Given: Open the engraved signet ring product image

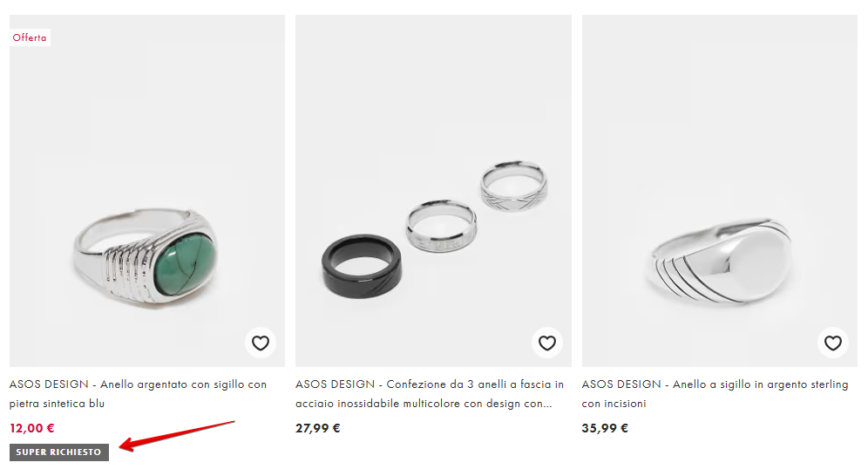Looking at the screenshot, I should pos(719,190).
